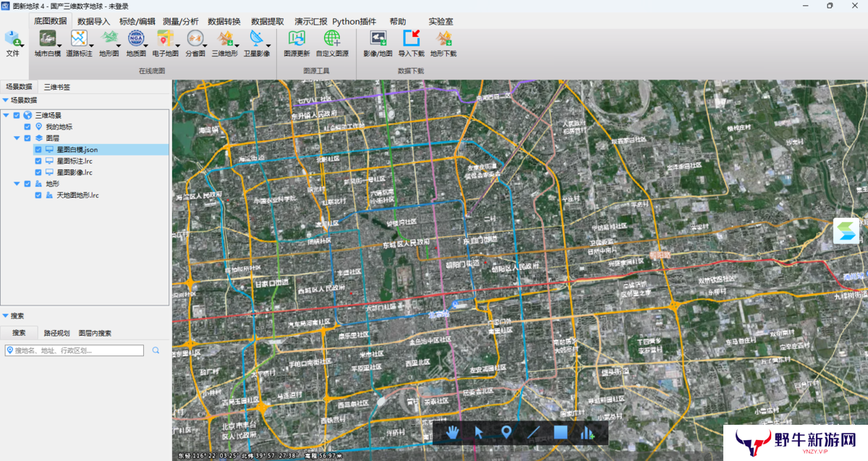The image size is (868, 461).
Task: Open the 三维书签 panel tab
Action: pos(57,87)
